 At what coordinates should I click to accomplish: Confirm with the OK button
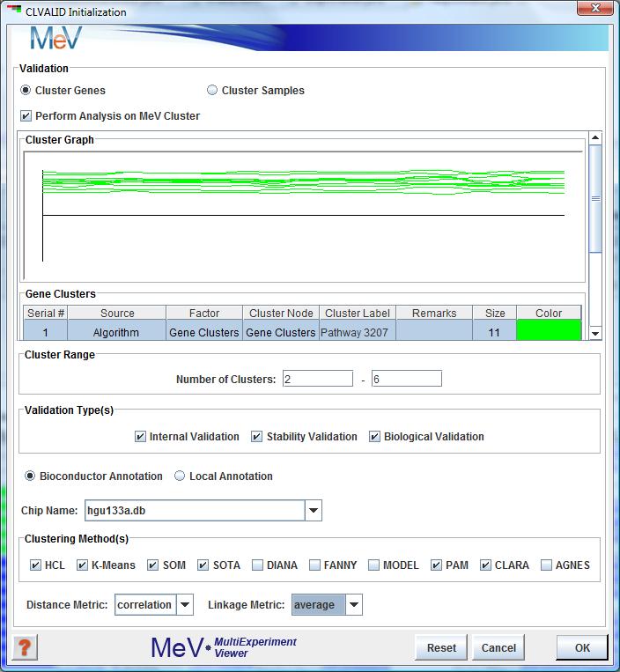581,647
